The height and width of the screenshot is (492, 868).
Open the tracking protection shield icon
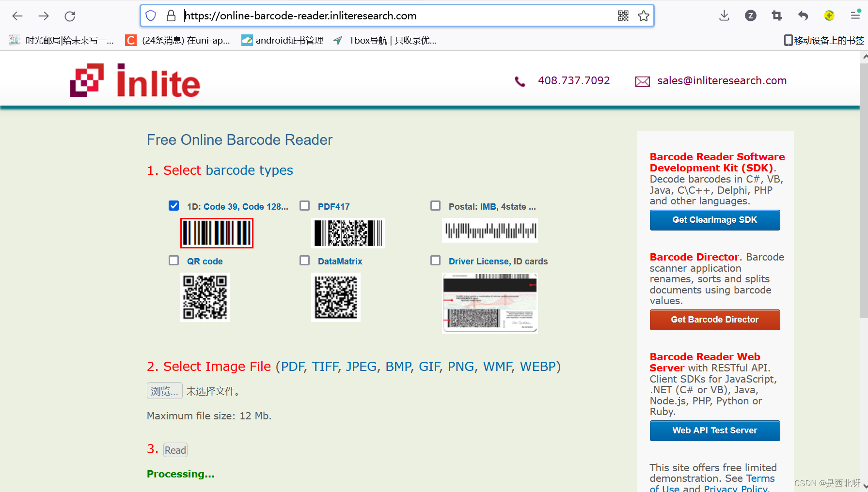(151, 16)
